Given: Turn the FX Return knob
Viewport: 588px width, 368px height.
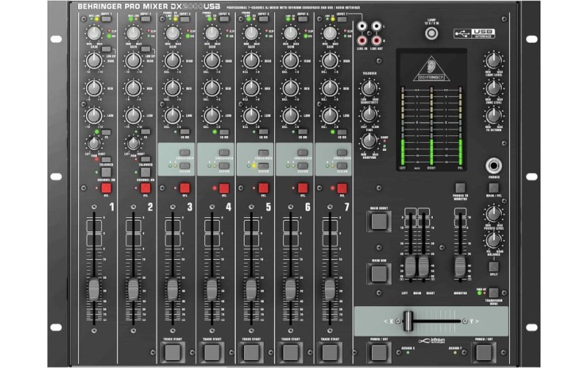Looking at the screenshot, I should point(493,116).
